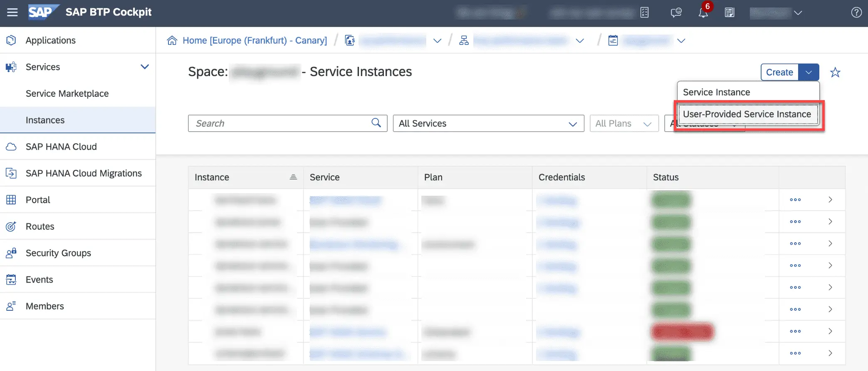Click the notifications bell icon
Viewport: 868px width, 371px height.
[x=703, y=13]
